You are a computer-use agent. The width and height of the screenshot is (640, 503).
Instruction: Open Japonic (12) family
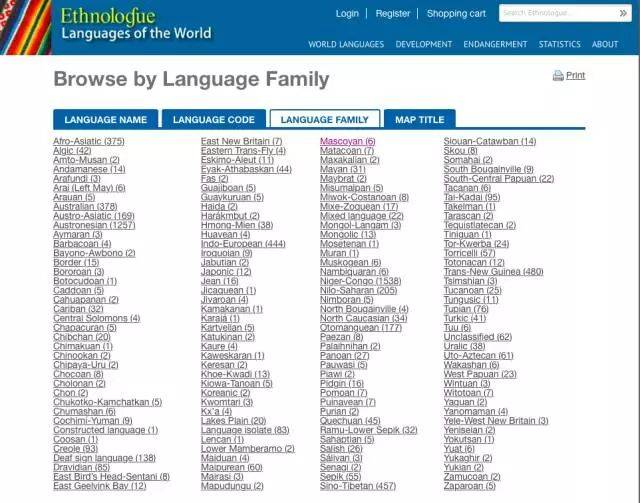click(226, 272)
